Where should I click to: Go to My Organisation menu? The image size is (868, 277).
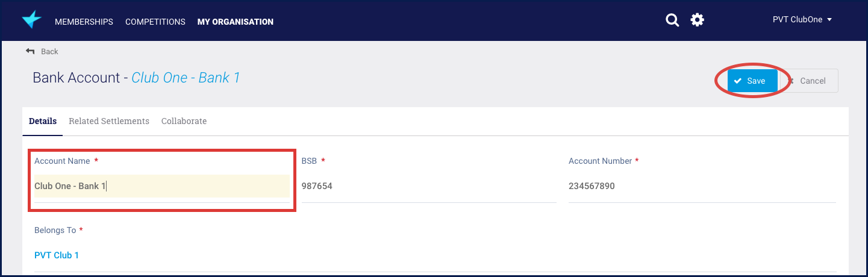[236, 22]
